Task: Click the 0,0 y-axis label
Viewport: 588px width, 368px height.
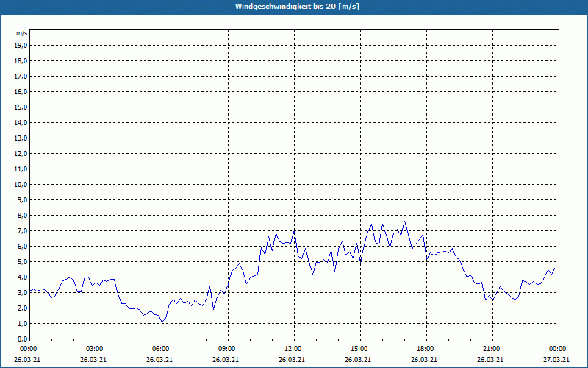Action: pos(23,339)
